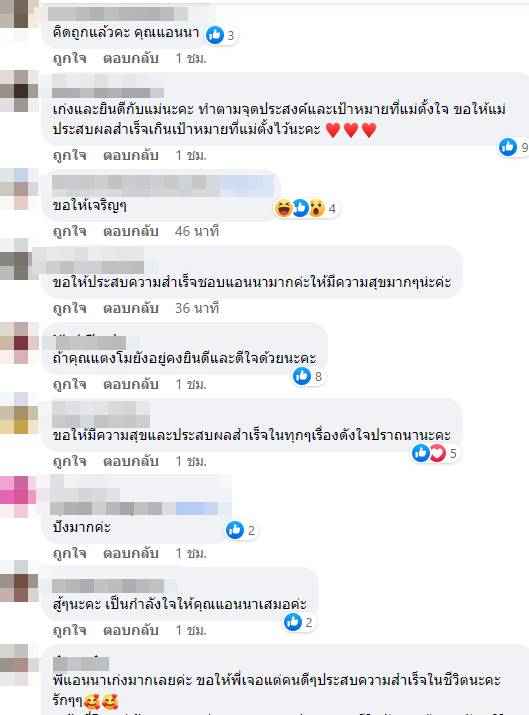Open like reactions on the 'ปังมากค่ะ' comment

242,530
